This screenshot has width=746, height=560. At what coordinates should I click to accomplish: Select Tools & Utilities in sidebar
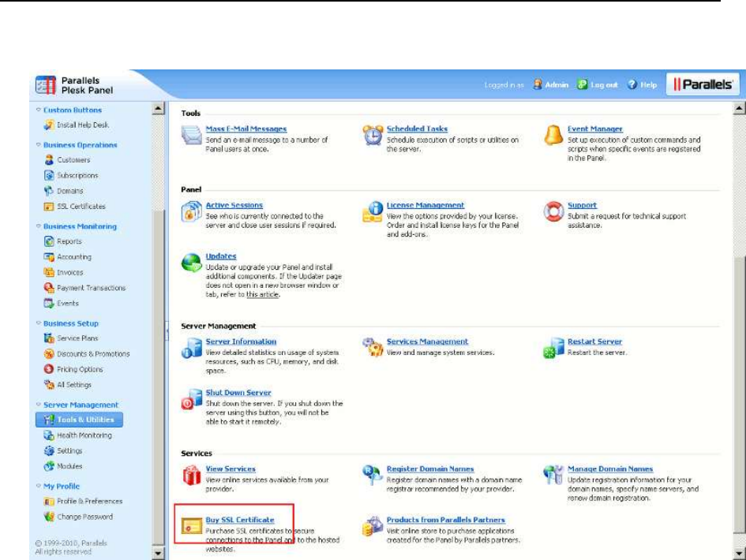[x=79, y=420]
